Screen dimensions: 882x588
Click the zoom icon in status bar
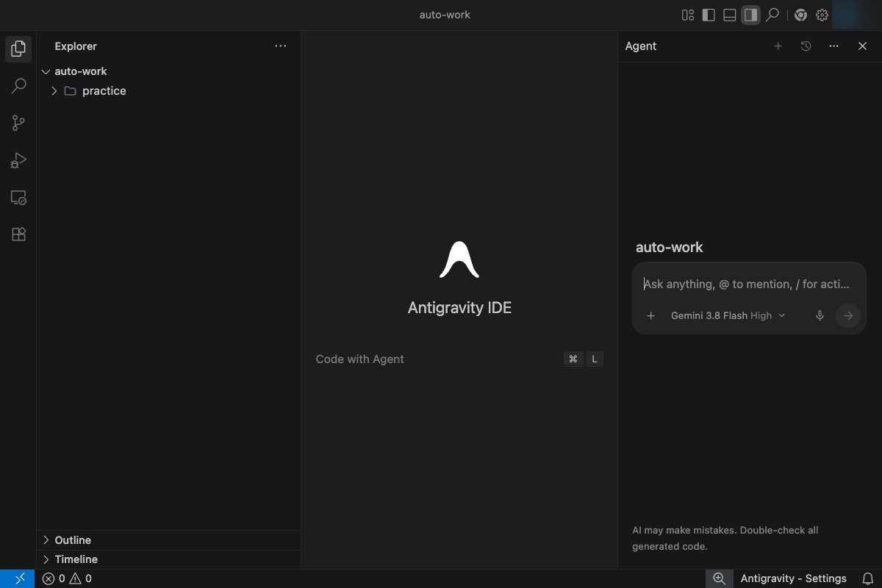coord(719,578)
